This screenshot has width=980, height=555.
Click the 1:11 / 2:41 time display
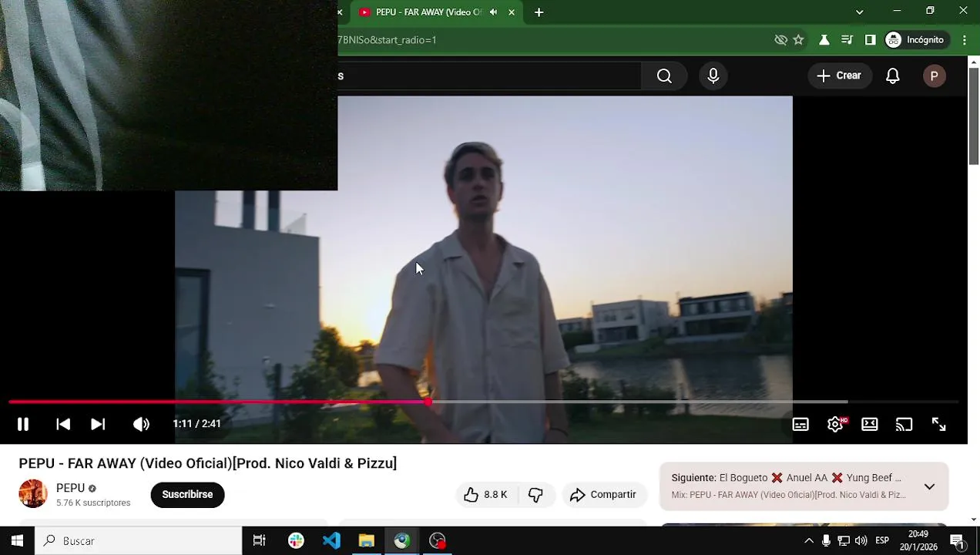click(196, 424)
